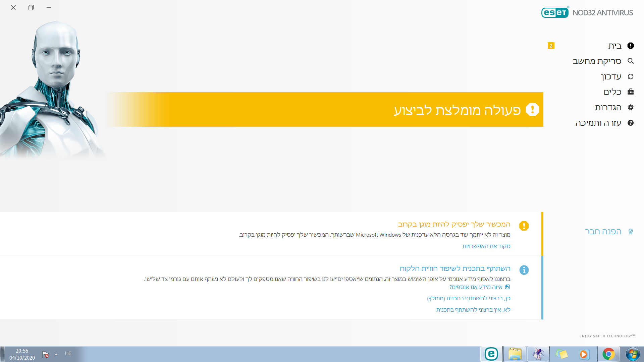Click the blue info icon beside the customer experience notice
644x362 pixels.
click(x=524, y=270)
